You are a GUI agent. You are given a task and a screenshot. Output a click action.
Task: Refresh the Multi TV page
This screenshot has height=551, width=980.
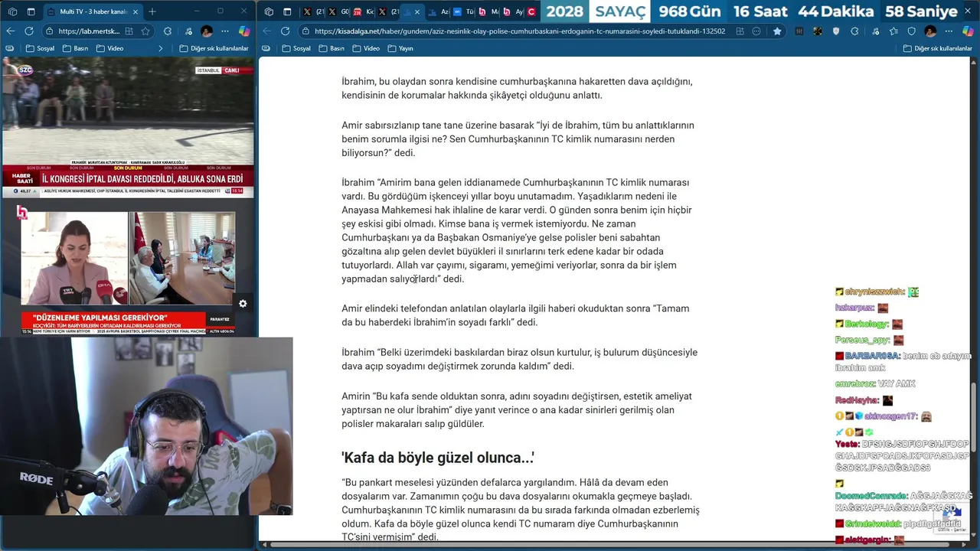coord(29,31)
